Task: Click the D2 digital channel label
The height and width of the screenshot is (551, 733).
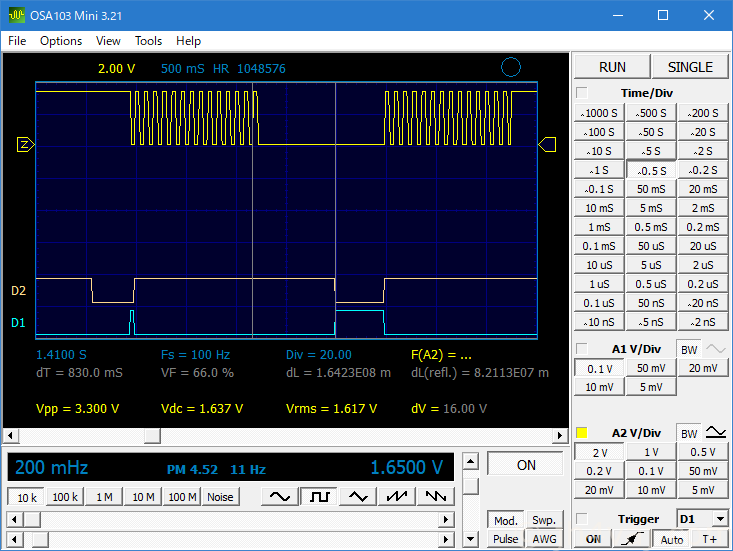Action: [18, 291]
